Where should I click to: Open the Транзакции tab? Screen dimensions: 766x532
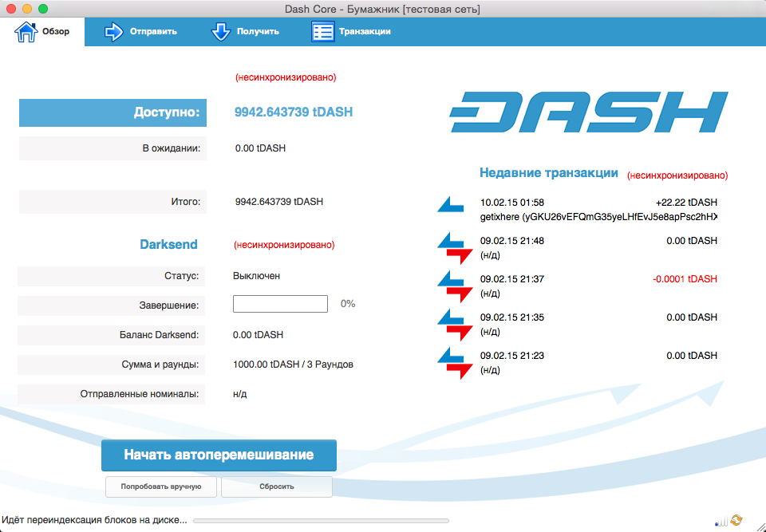(x=351, y=32)
